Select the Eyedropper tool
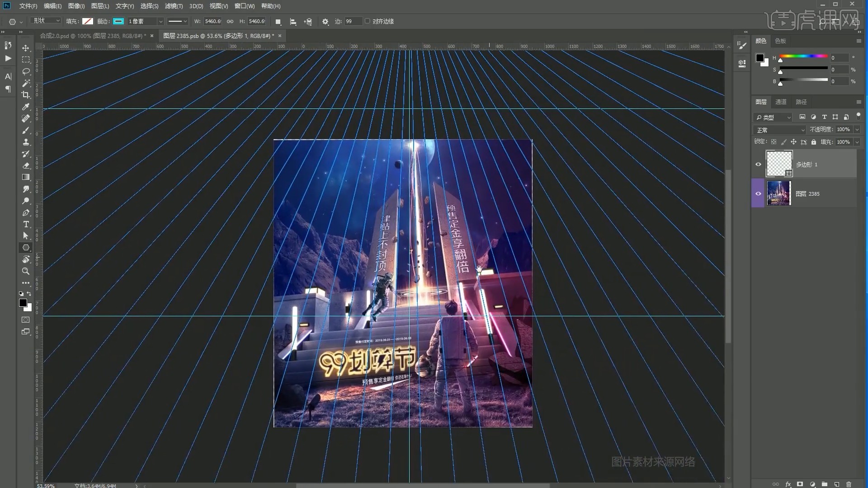The image size is (868, 488). tap(26, 107)
